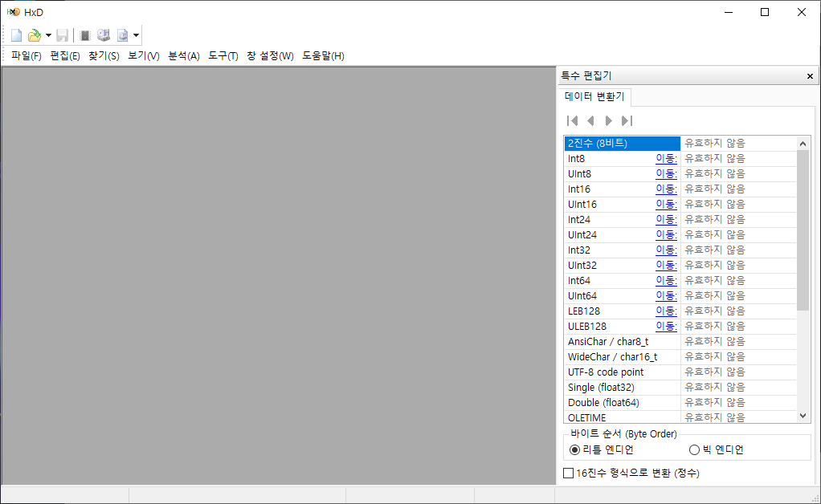Click the Open disk icon in toolbar
Image resolution: width=821 pixels, height=504 pixels.
(x=104, y=35)
